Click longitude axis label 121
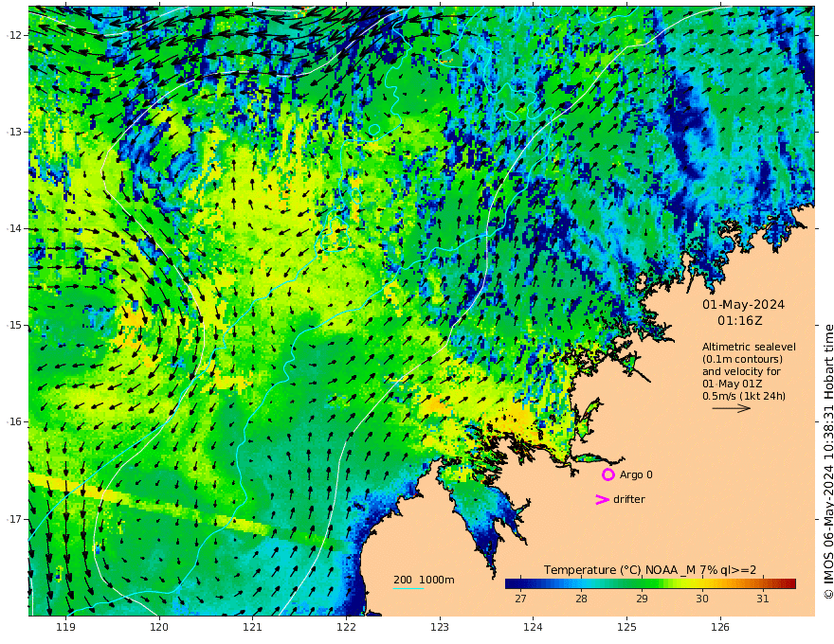The height and width of the screenshot is (644, 834). (253, 628)
